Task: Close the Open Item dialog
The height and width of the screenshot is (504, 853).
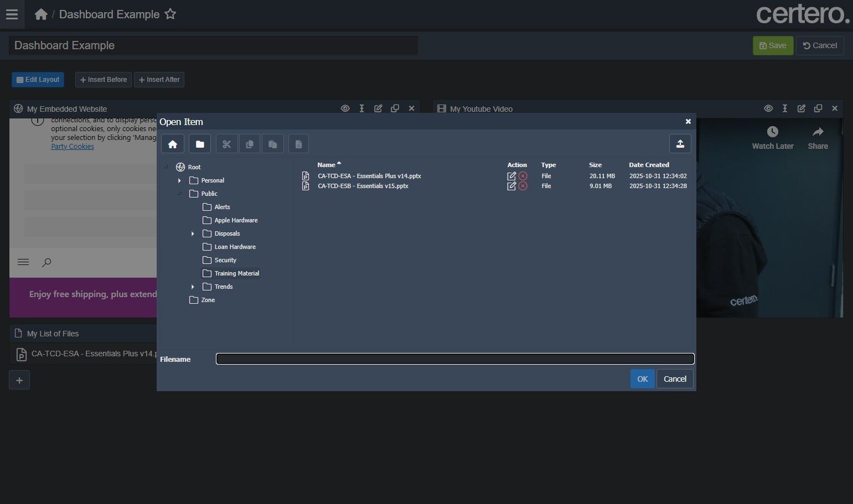Action: point(688,122)
